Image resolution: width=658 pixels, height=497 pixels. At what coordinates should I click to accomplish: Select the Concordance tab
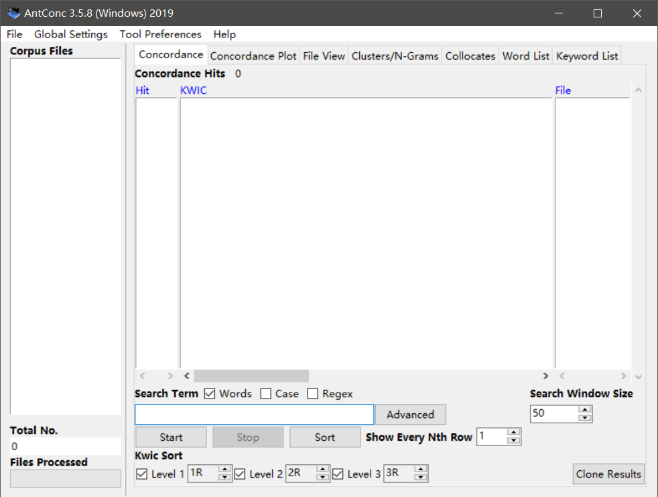[171, 55]
